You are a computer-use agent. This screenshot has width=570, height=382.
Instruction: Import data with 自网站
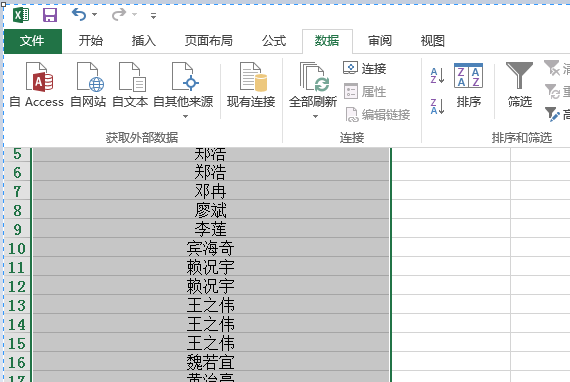click(x=88, y=85)
